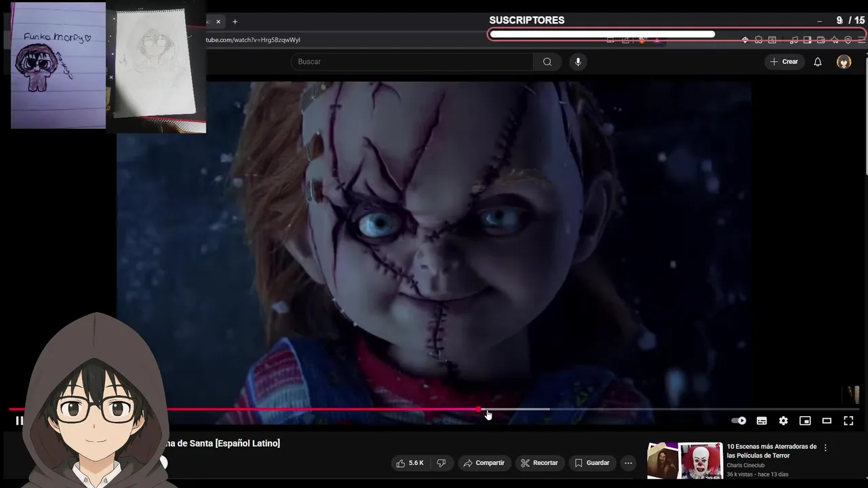Toggle the browser sidebar panel icon
This screenshot has height=488, width=868.
[x=807, y=40]
